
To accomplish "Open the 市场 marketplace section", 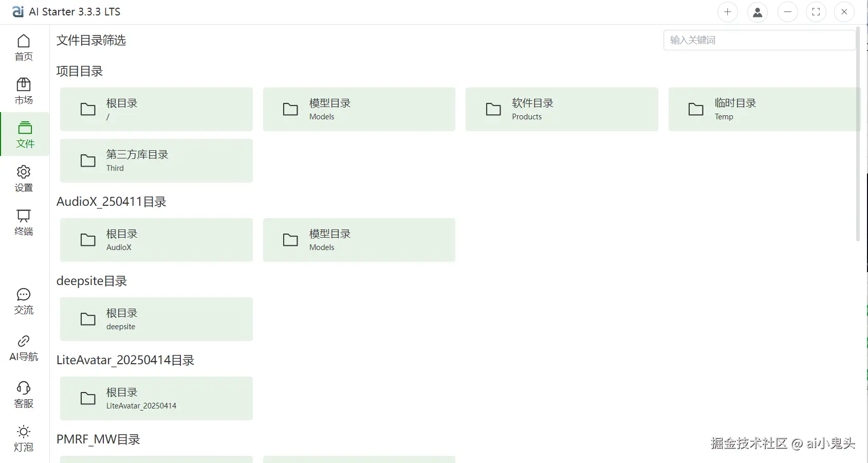I will click(x=24, y=91).
